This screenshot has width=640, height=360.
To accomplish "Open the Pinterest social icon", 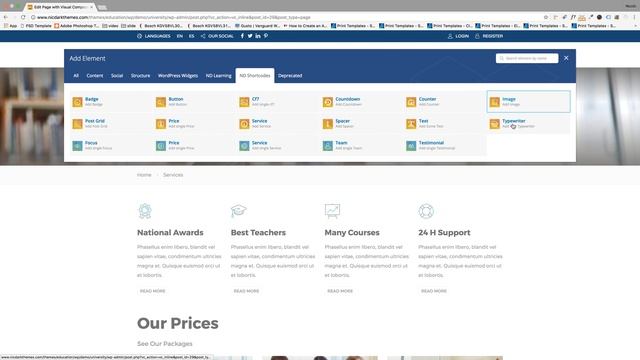I will point(266,36).
